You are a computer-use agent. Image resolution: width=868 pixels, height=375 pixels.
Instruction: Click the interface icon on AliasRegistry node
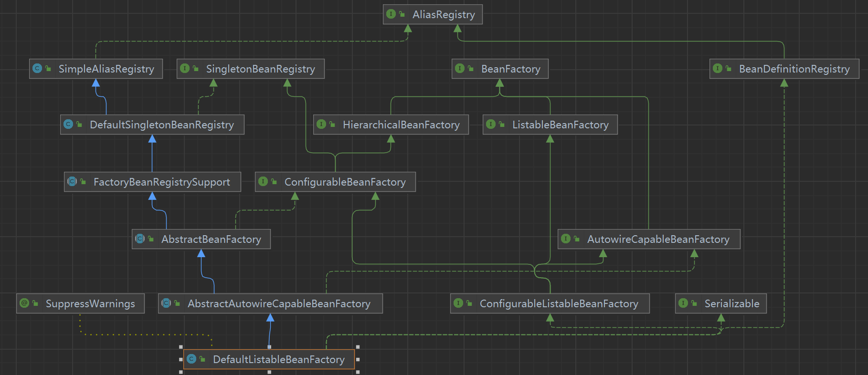[391, 14]
